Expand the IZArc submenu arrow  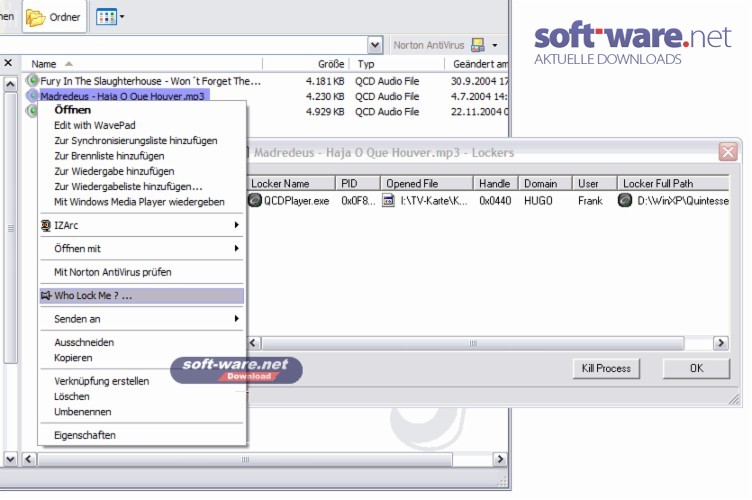point(236,225)
